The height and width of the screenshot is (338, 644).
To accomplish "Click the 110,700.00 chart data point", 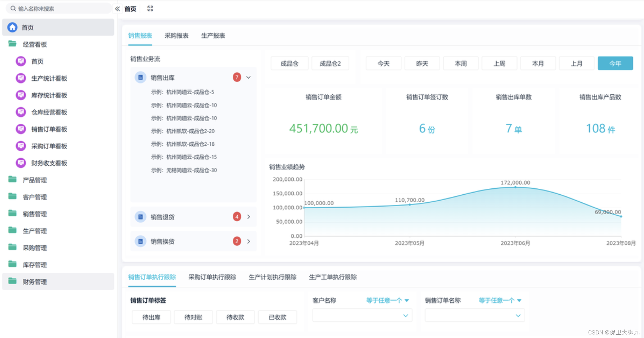I will tap(410, 205).
